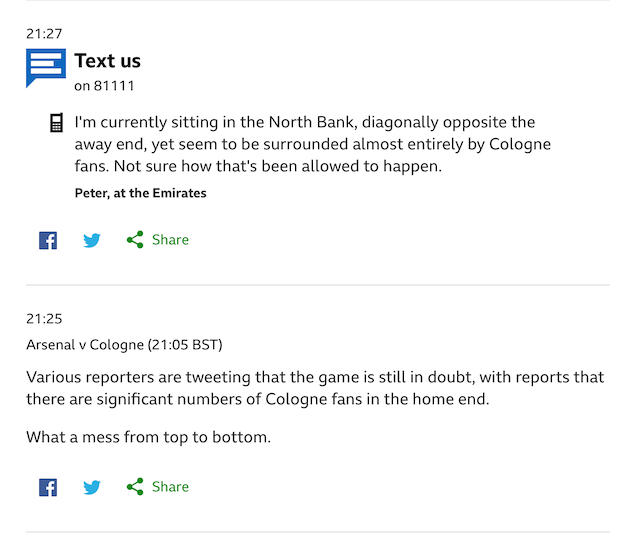Viewport: 641px width, 540px height.
Task: Select the Text us heading
Action: [x=108, y=61]
